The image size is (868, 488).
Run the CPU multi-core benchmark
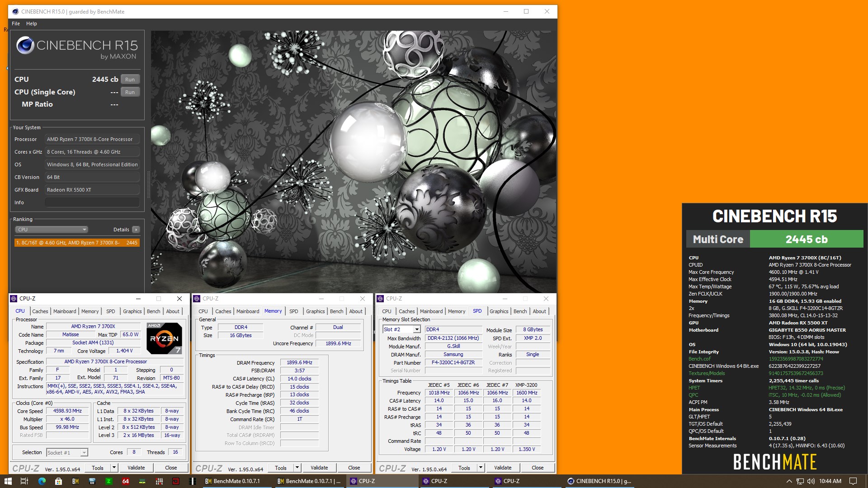pos(130,80)
